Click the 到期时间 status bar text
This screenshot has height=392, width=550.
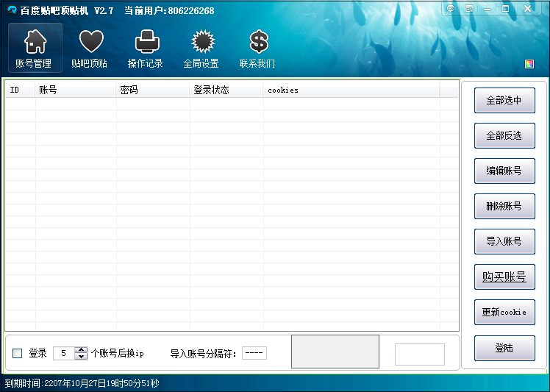[x=82, y=383]
